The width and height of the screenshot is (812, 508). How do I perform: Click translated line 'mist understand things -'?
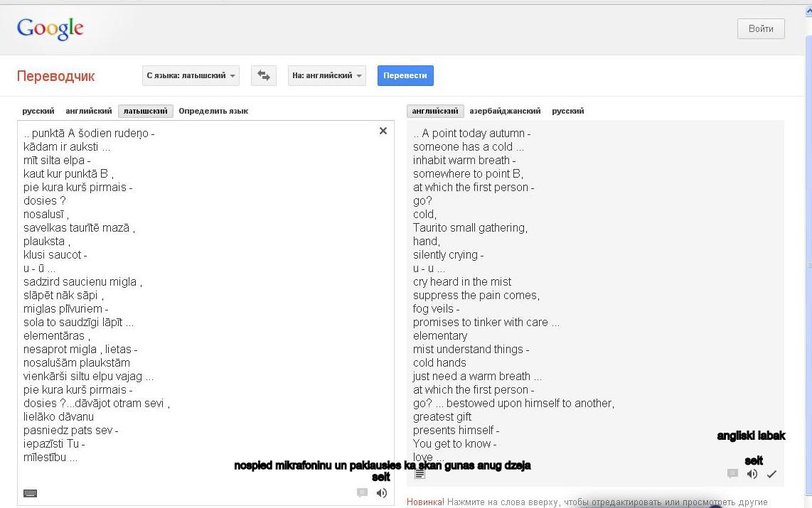(x=471, y=349)
